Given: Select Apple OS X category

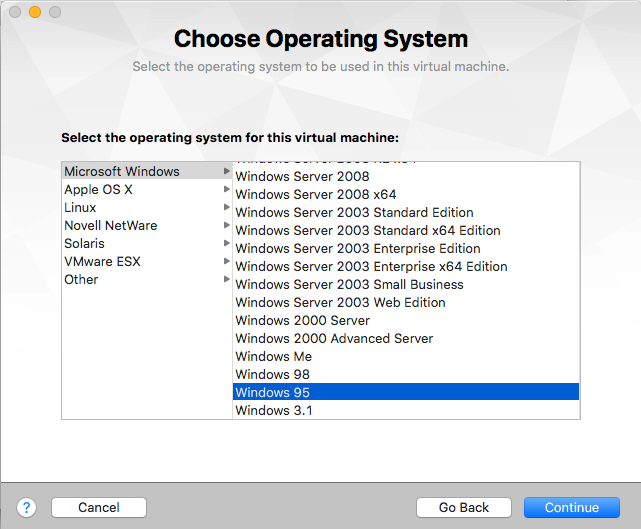Looking at the screenshot, I should tap(98, 189).
